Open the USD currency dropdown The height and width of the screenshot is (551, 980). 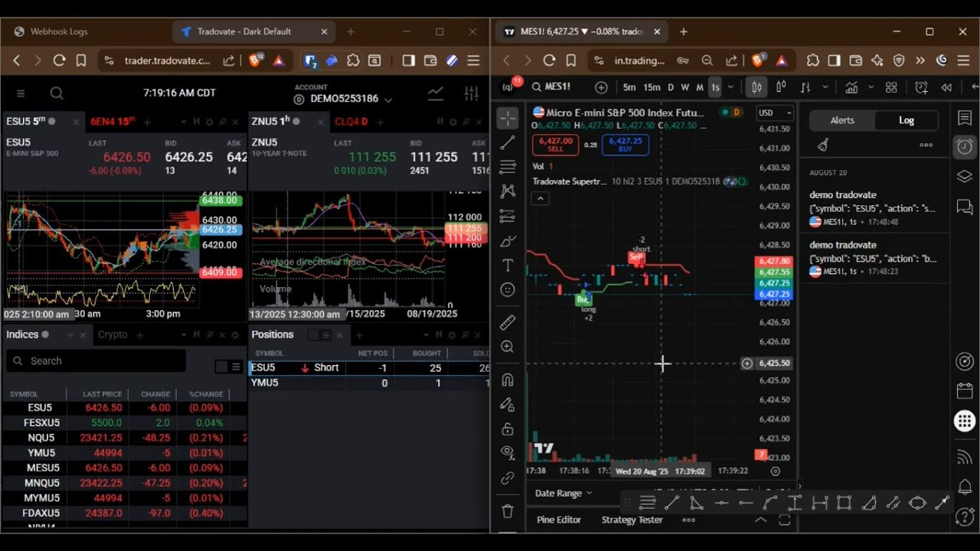(x=774, y=112)
